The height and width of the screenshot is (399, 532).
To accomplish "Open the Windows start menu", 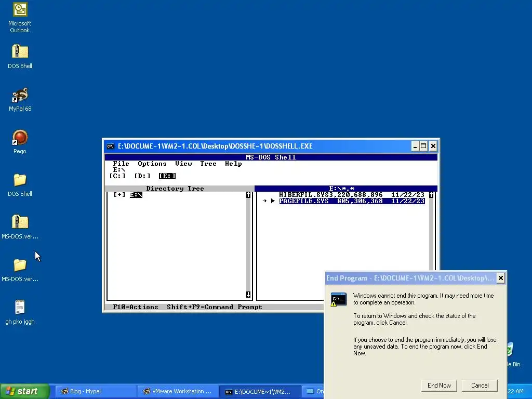I will click(25, 391).
